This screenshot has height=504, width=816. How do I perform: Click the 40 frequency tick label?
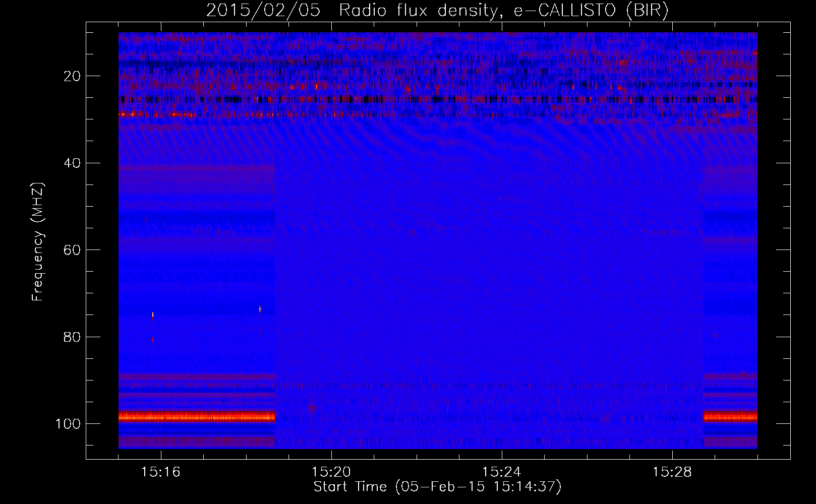point(72,163)
